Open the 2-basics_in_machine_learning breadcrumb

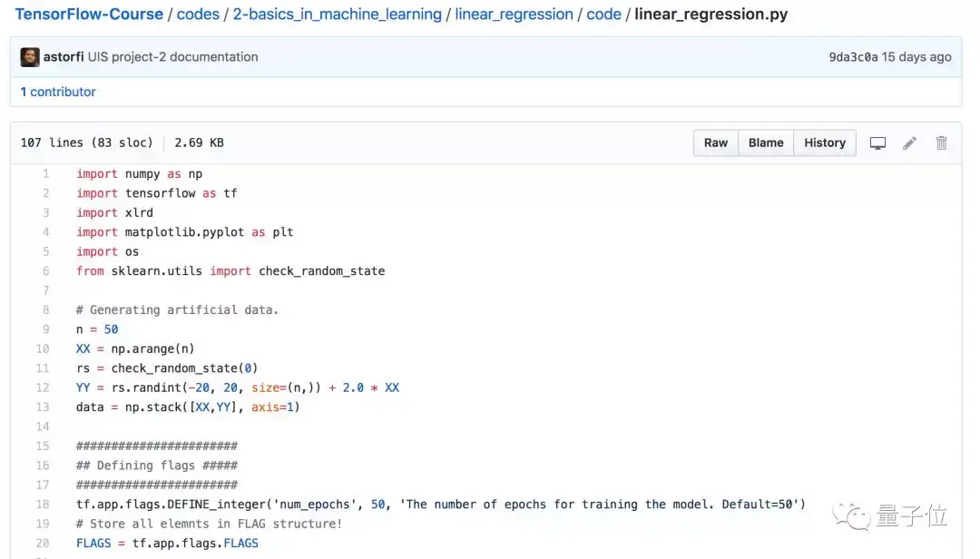coord(336,15)
